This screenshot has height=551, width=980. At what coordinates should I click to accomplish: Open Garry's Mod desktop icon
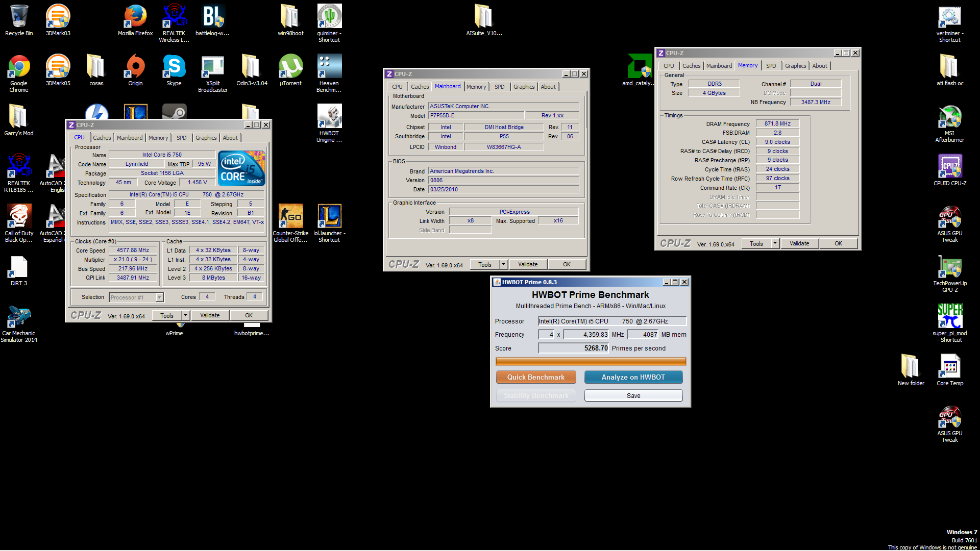pos(19,120)
